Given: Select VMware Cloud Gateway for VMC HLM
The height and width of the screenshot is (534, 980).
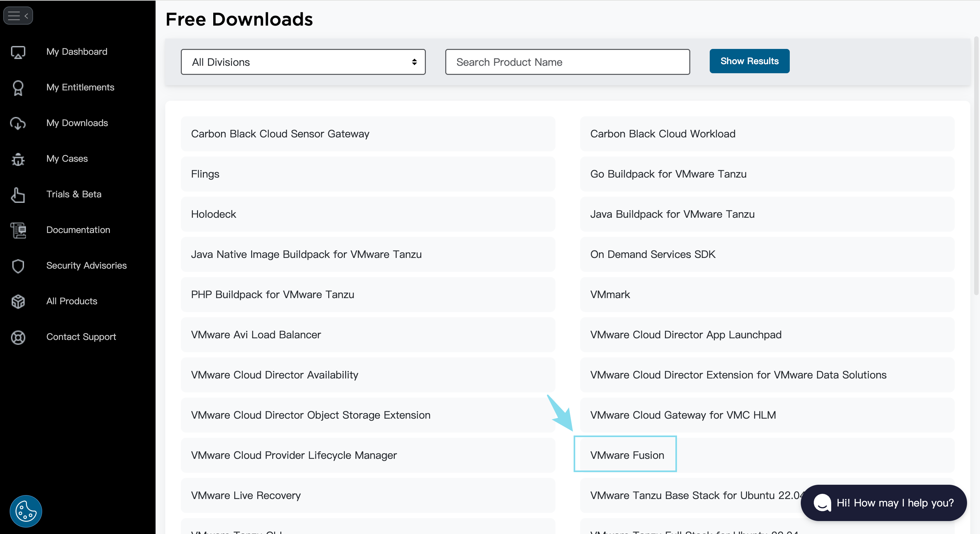Looking at the screenshot, I should click(x=767, y=415).
